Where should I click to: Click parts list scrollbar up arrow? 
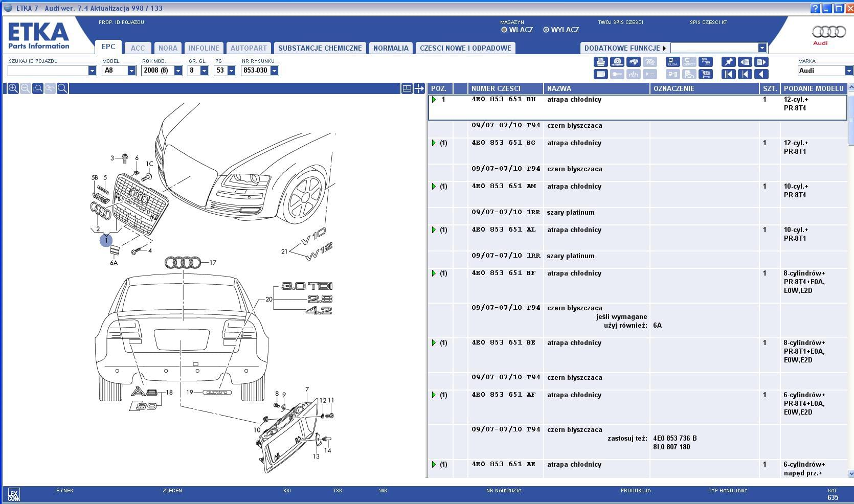point(851,87)
